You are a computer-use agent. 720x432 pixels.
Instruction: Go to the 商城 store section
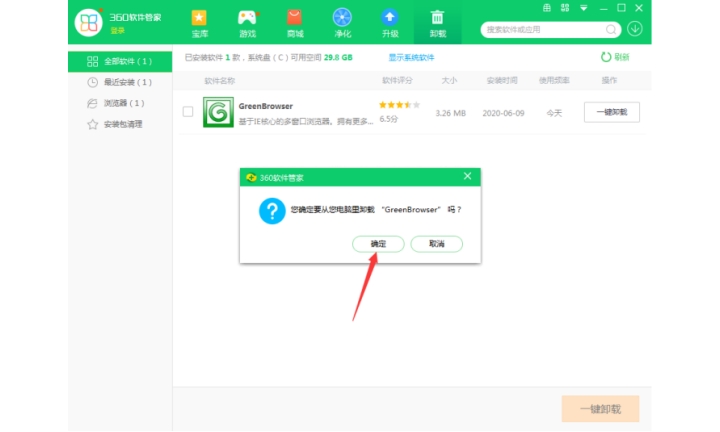coord(294,23)
